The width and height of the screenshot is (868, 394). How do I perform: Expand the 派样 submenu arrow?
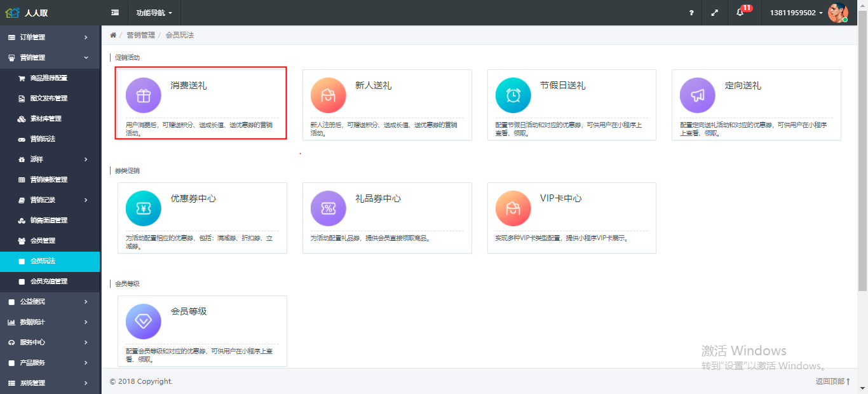tap(86, 160)
